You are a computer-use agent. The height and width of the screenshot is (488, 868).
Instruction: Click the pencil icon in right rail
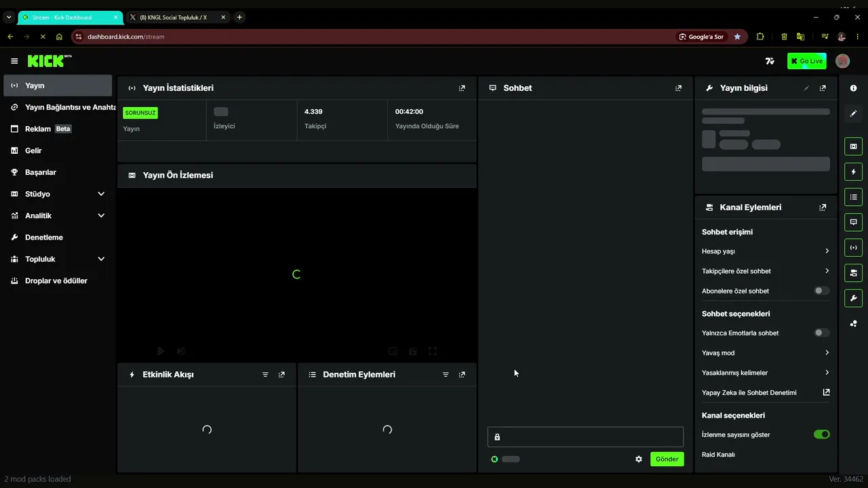point(853,113)
